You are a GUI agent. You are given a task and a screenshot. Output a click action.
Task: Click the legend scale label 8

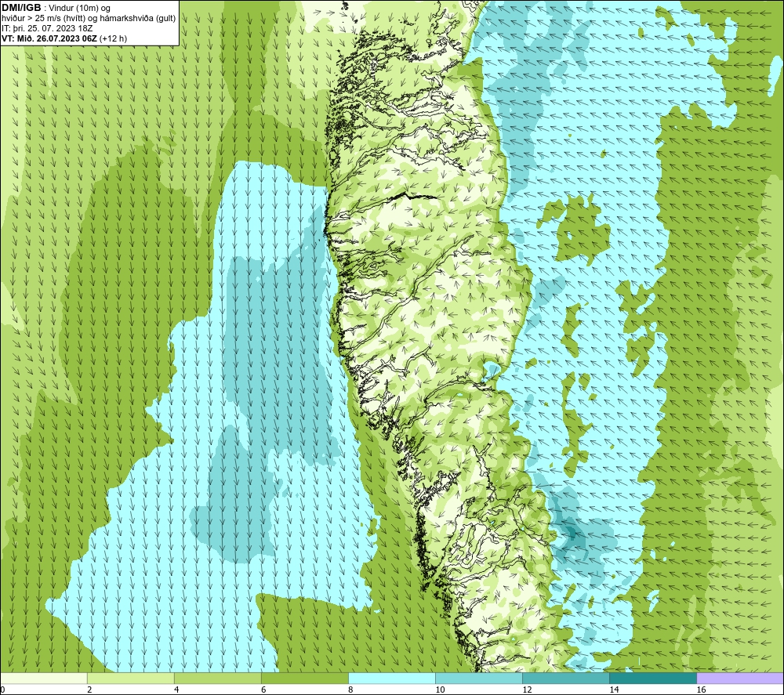[350, 690]
